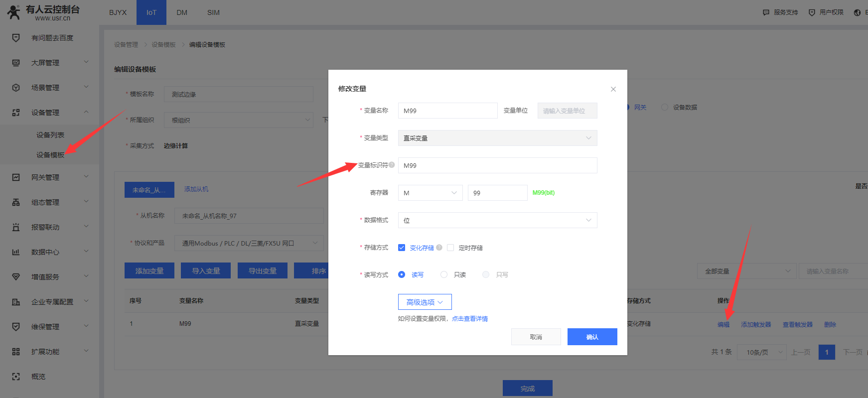Click the 增值服务 diamond icon

16,277
